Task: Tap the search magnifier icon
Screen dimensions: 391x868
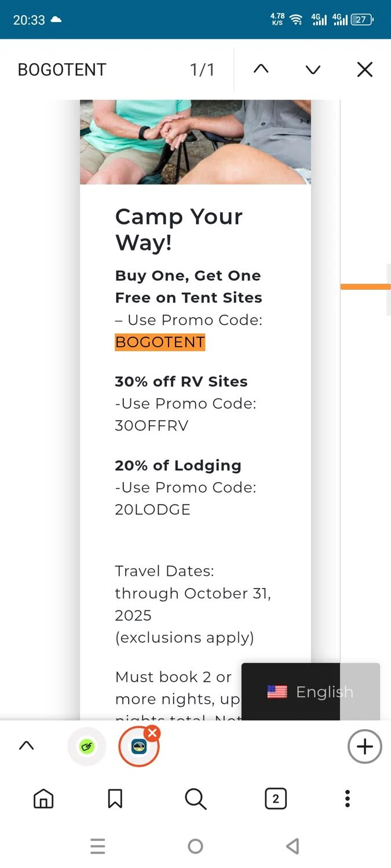Action: (195, 799)
